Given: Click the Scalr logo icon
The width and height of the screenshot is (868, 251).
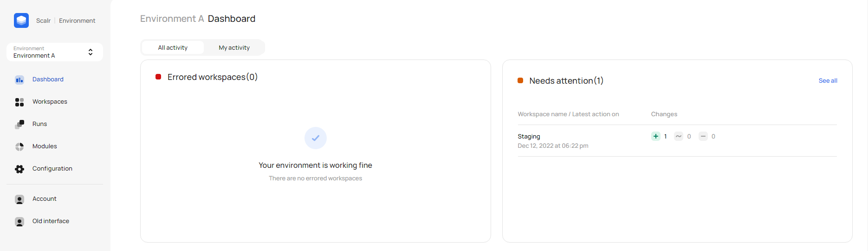Looking at the screenshot, I should tap(21, 20).
